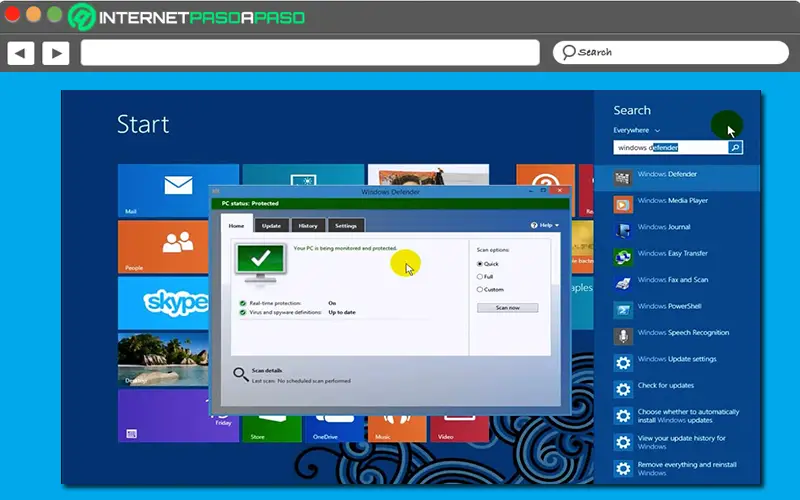This screenshot has width=800, height=500.
Task: Click gear icon for View update history
Action: 622,442
